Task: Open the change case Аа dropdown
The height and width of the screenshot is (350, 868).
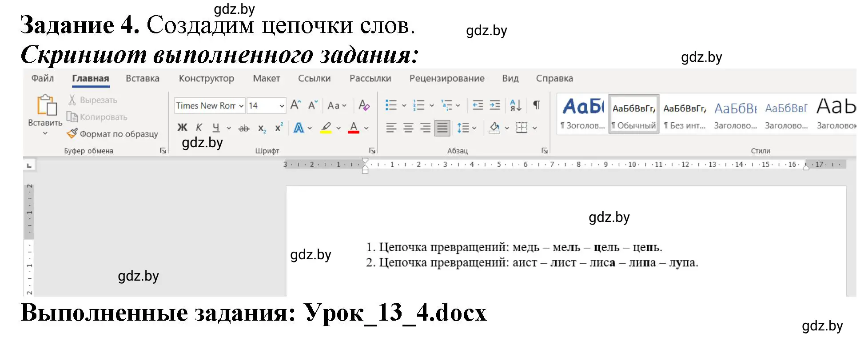Action: (337, 105)
